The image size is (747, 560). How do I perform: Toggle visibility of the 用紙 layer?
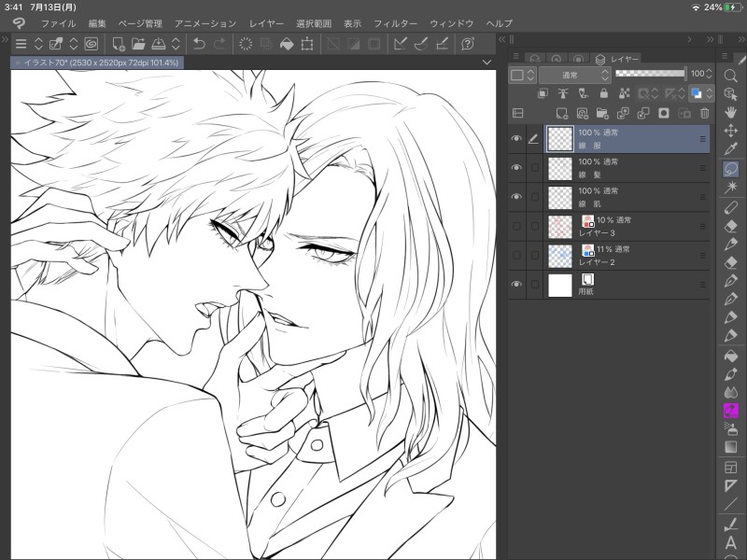(516, 285)
